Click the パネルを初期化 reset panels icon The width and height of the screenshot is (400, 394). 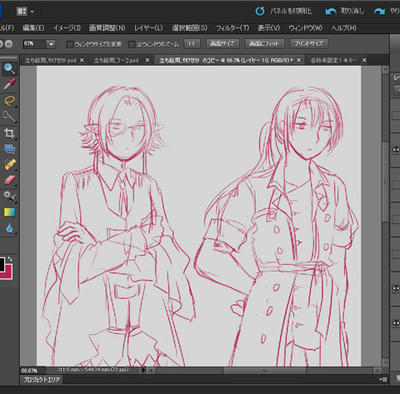coord(260,11)
